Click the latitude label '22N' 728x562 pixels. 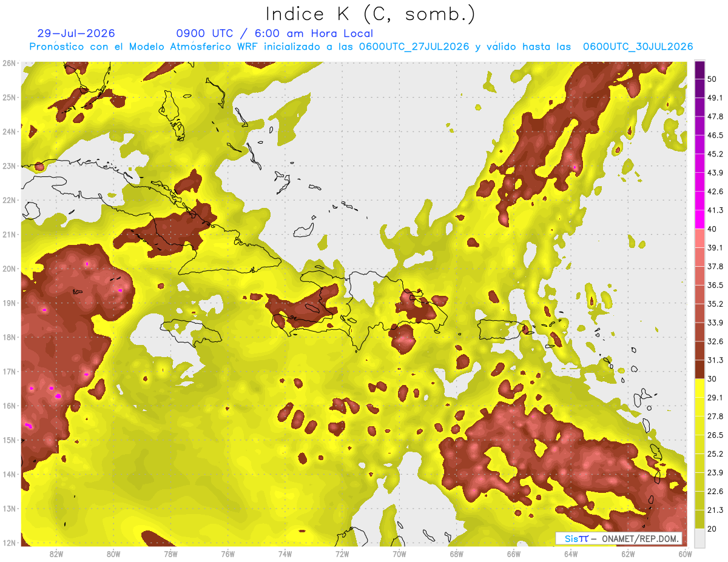[9, 200]
